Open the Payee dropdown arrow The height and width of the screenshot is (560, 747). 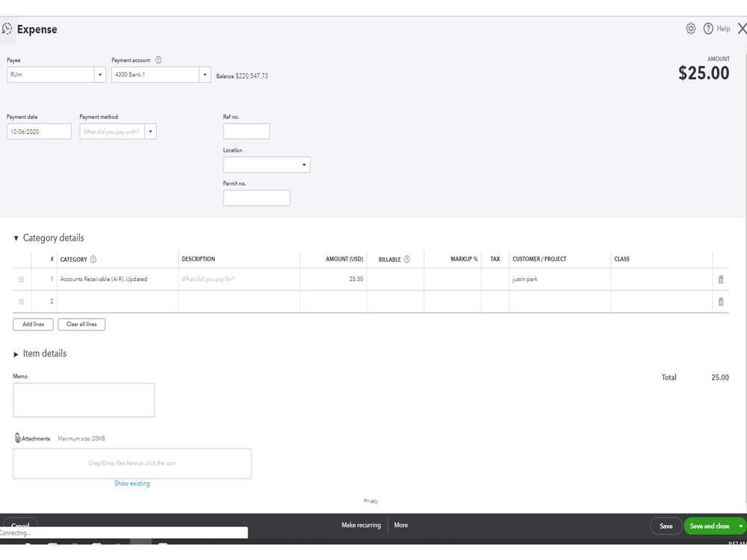coord(100,75)
